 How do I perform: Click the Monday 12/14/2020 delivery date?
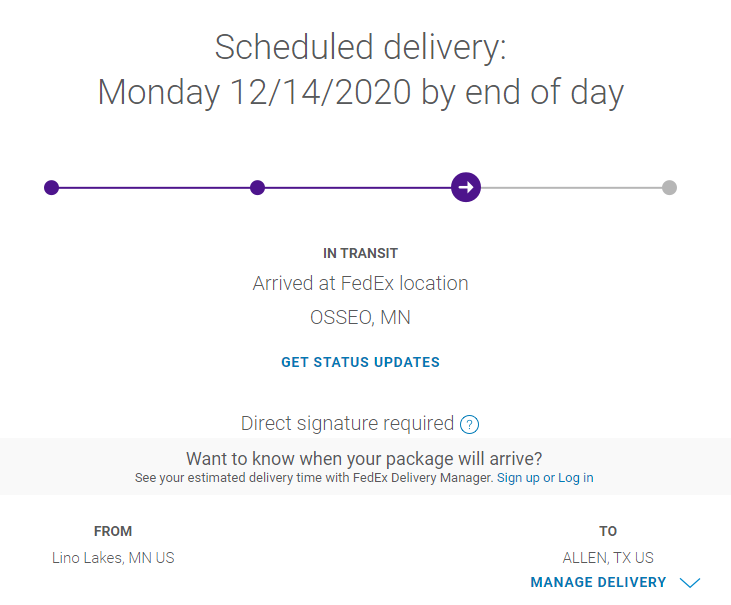click(x=360, y=92)
